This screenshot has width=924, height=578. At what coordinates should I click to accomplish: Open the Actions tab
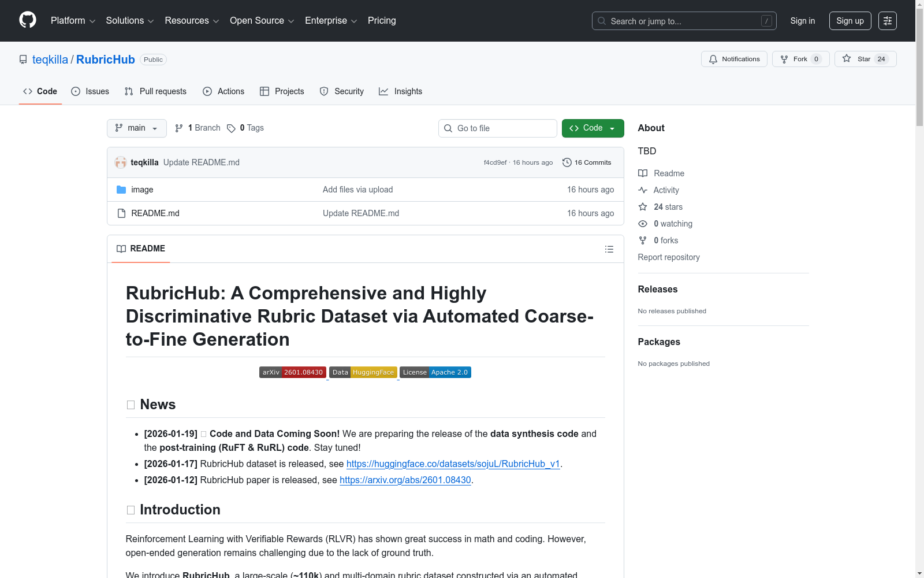click(x=223, y=91)
